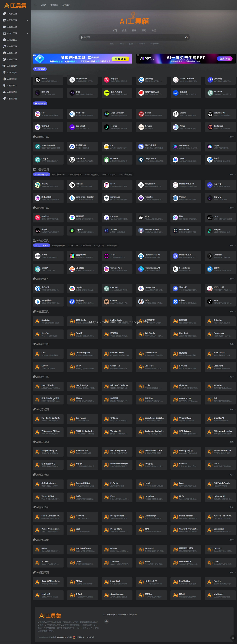237x644 pixels.
Task: Click 点我体验 on AiPPT banner
Action: pyautogui.click(x=225, y=59)
